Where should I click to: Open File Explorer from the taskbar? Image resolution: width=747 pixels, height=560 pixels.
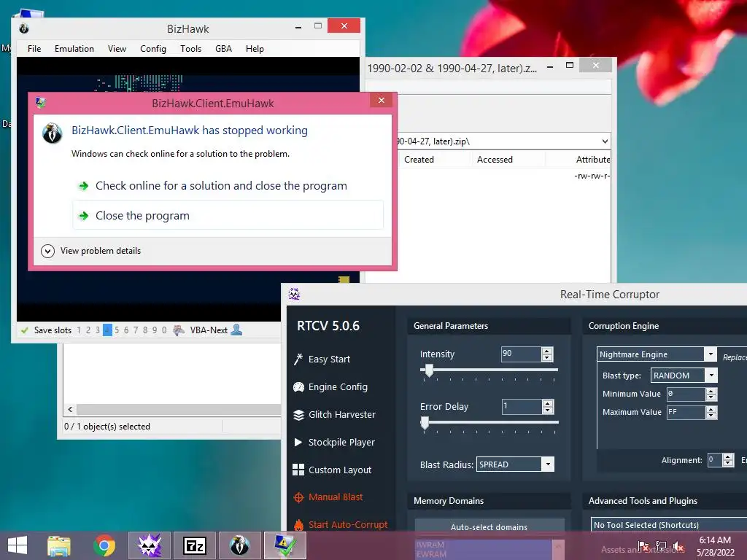(x=59, y=545)
